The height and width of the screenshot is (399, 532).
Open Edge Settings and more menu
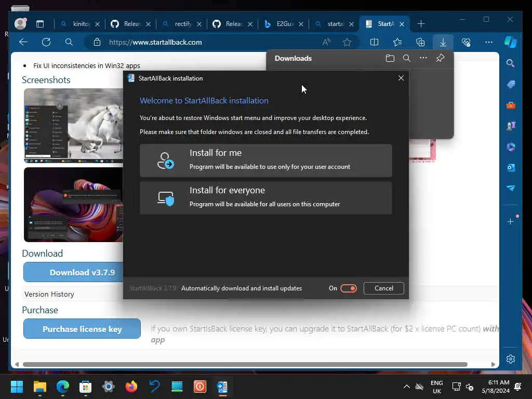coord(488,42)
